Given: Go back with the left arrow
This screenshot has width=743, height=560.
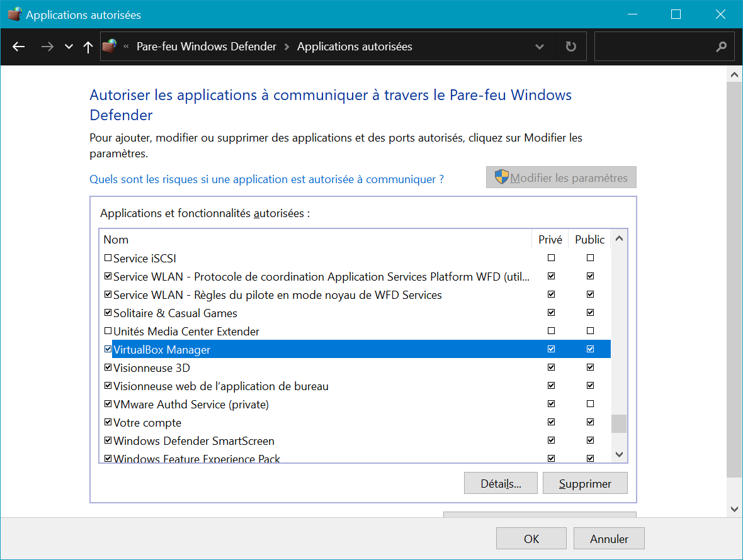Looking at the screenshot, I should tap(18, 47).
